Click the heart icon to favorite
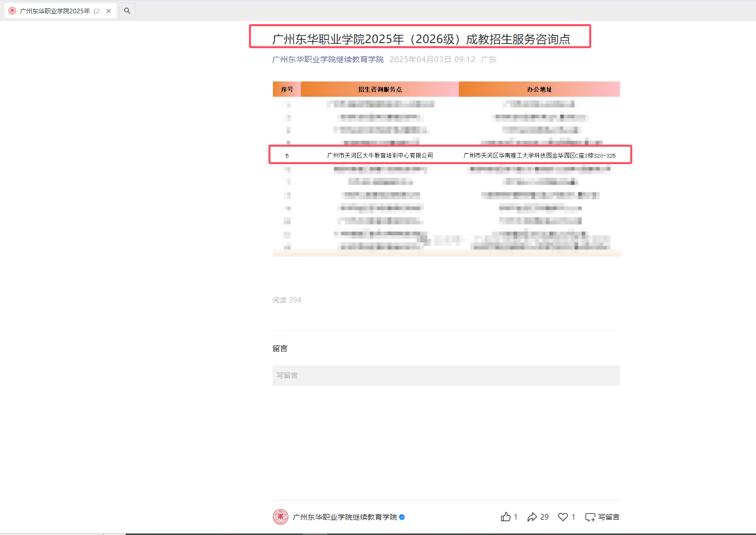This screenshot has width=756, height=535. [x=563, y=517]
